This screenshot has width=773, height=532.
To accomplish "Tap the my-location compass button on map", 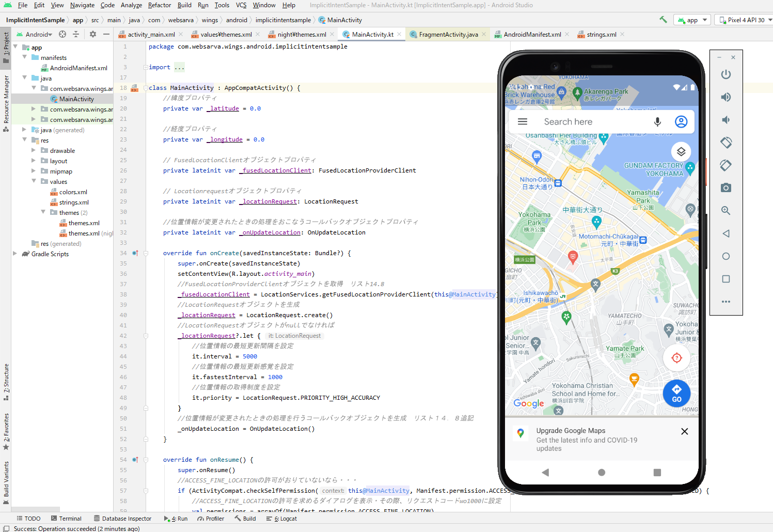I will [x=676, y=358].
